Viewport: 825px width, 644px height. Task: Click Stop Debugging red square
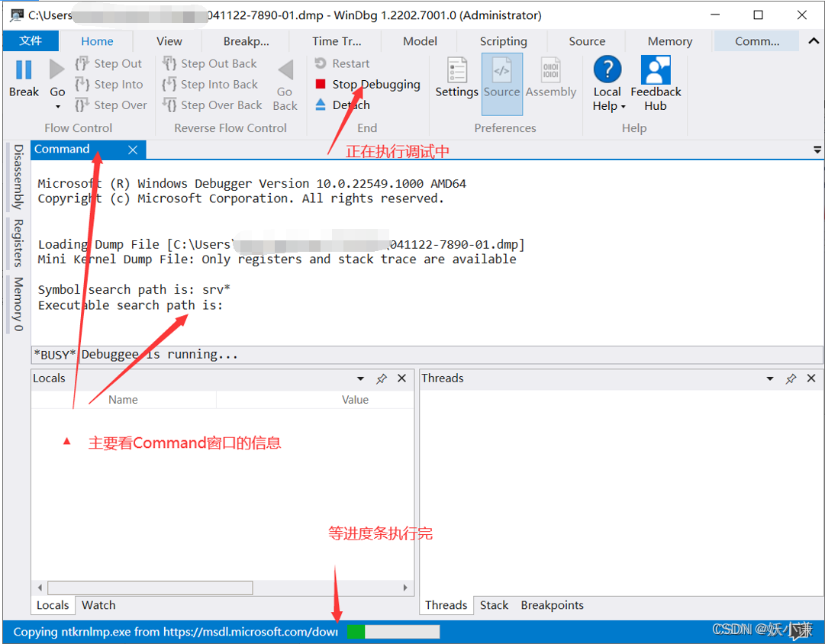(321, 84)
